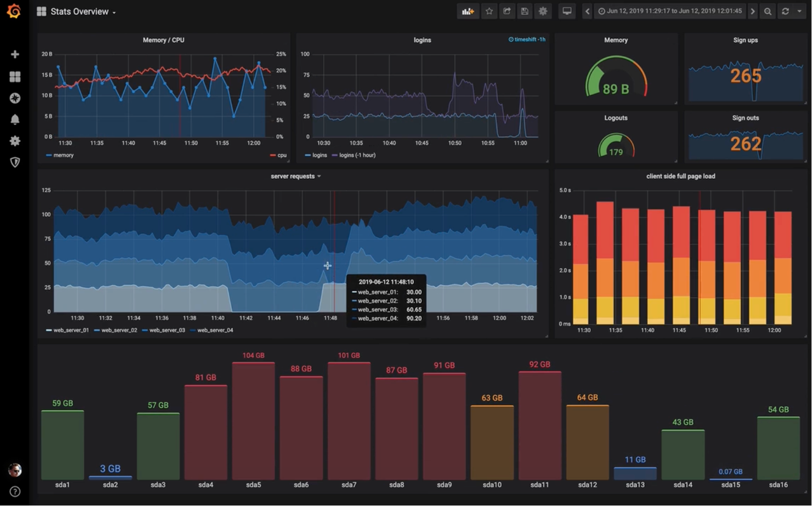Open the Stats Overview dashboard dropdown
This screenshot has width=812, height=506.
pyautogui.click(x=80, y=12)
